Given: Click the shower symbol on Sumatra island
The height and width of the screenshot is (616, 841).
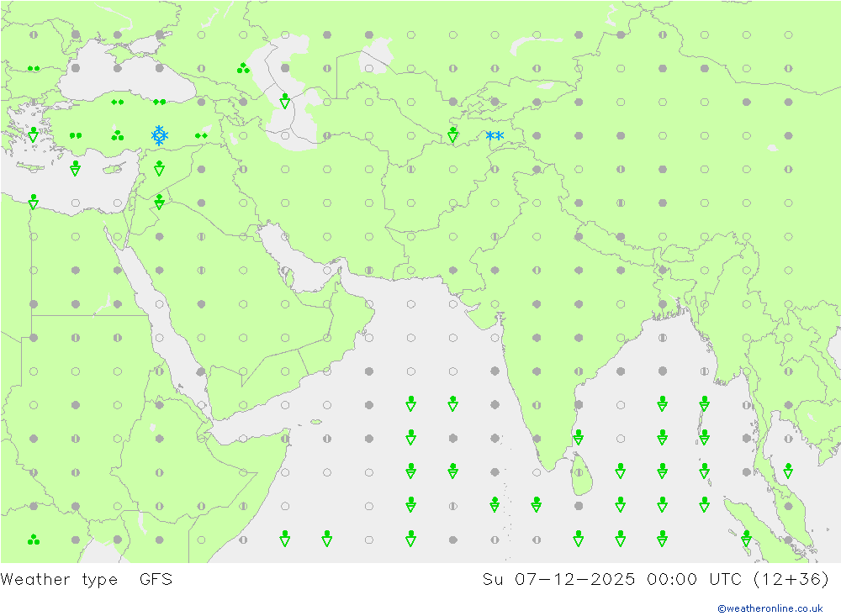Looking at the screenshot, I should [x=746, y=538].
